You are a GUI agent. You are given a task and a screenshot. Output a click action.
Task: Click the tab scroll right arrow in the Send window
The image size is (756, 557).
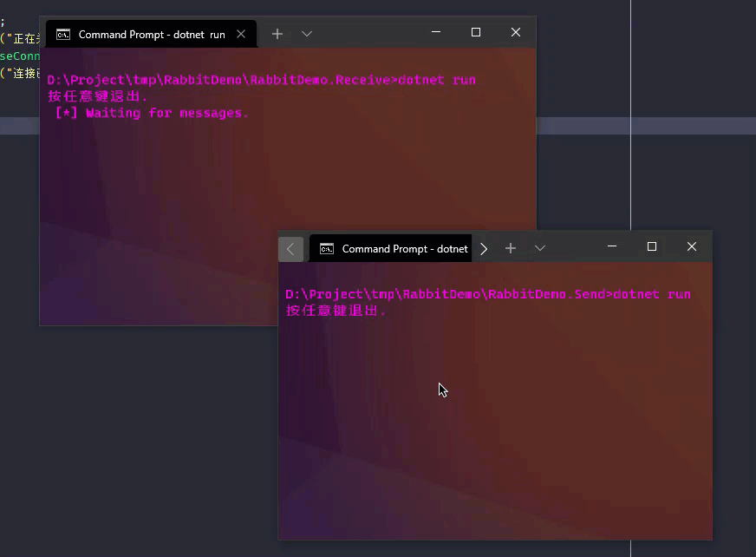484,249
